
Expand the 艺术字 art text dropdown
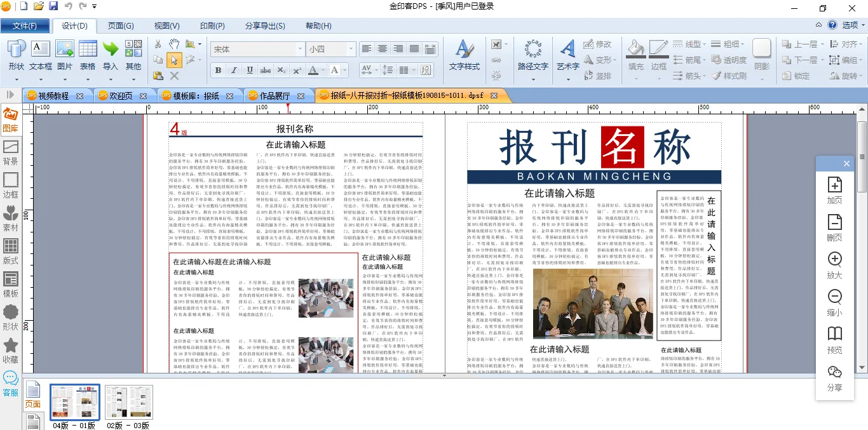click(567, 79)
